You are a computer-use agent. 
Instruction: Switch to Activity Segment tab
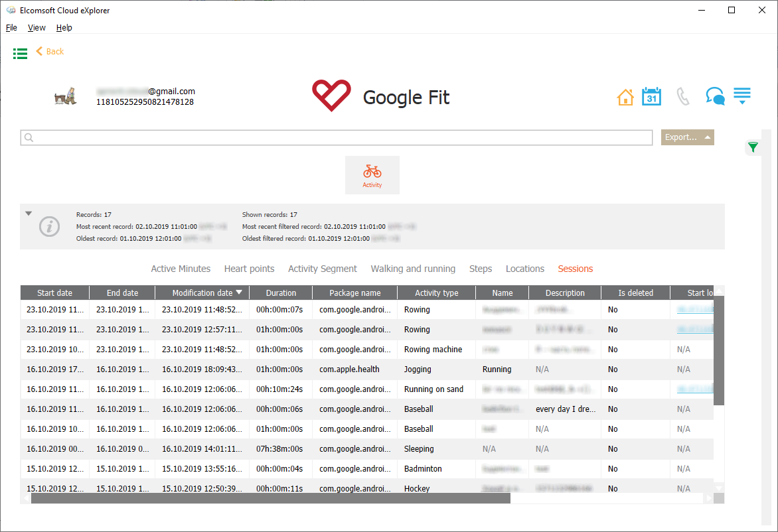click(x=323, y=269)
